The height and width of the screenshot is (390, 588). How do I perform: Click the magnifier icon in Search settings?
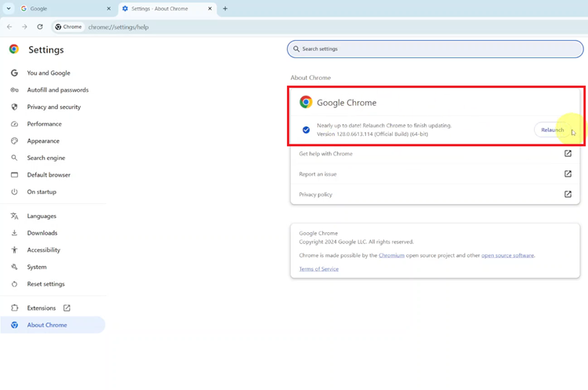click(296, 49)
